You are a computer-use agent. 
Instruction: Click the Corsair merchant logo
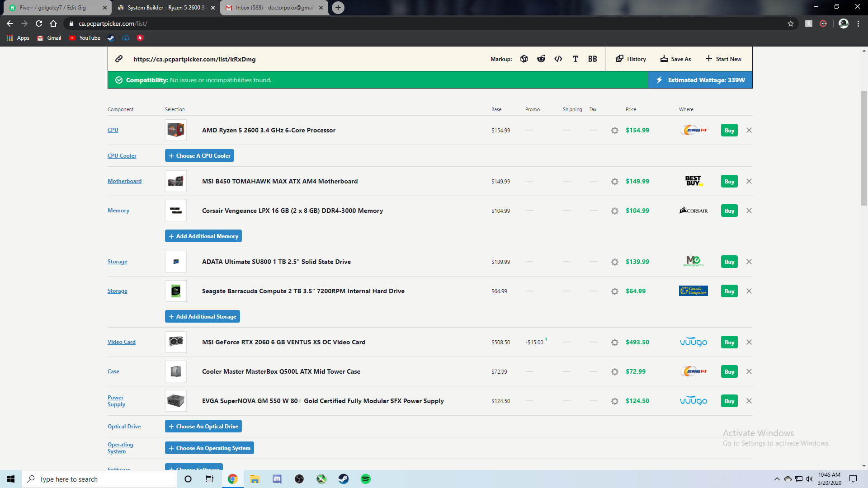693,211
